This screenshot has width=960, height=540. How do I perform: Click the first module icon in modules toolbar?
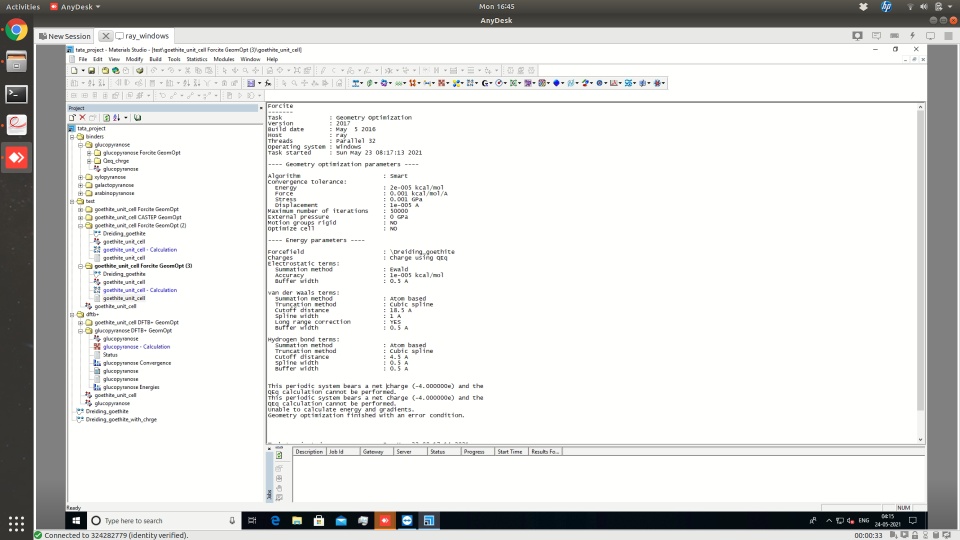[354, 83]
